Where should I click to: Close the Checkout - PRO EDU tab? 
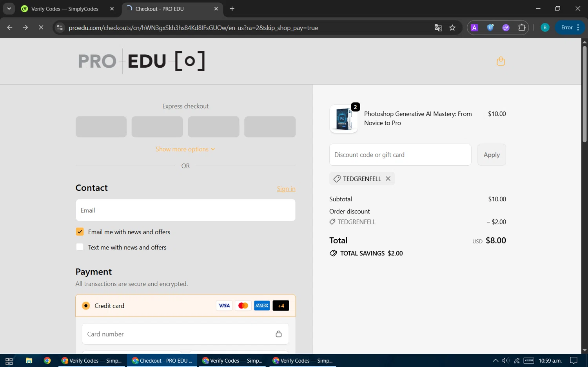point(216,9)
